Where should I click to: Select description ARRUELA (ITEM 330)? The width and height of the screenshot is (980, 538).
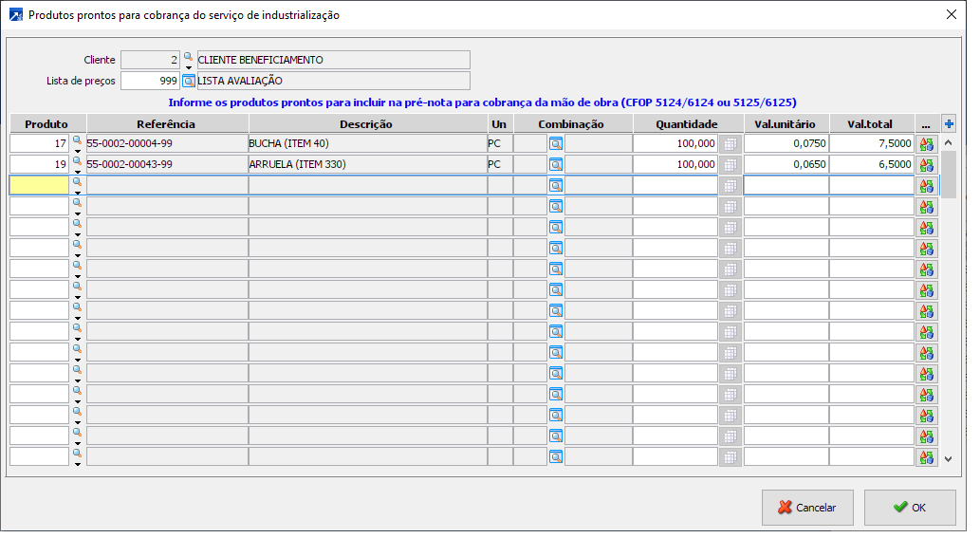367,164
